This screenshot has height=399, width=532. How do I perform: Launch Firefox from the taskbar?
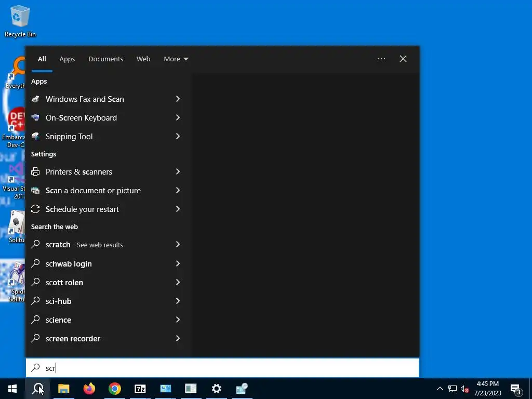pyautogui.click(x=89, y=389)
